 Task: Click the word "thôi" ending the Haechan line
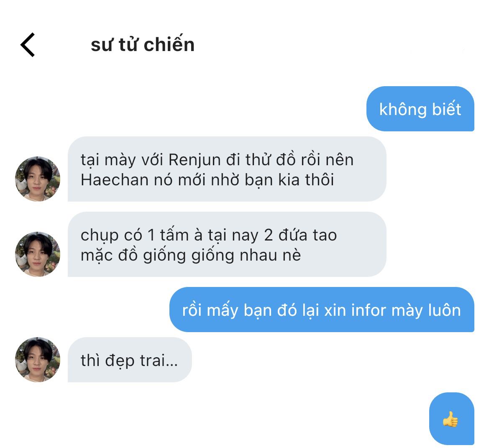(x=320, y=180)
